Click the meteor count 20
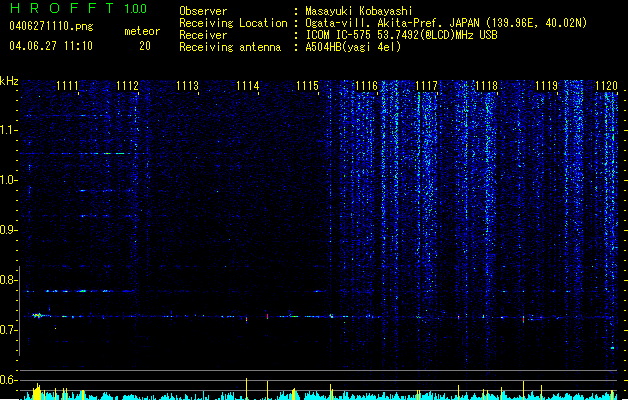The height and width of the screenshot is (400, 629). (145, 46)
